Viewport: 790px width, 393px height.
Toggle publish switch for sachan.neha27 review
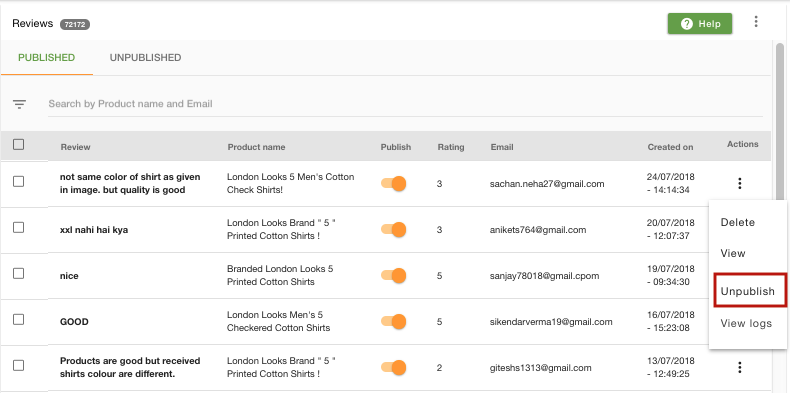pos(393,183)
